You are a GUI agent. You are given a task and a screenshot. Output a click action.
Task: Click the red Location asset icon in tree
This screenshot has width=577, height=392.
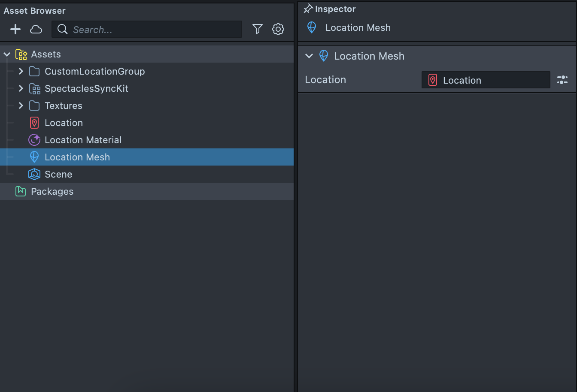click(34, 123)
